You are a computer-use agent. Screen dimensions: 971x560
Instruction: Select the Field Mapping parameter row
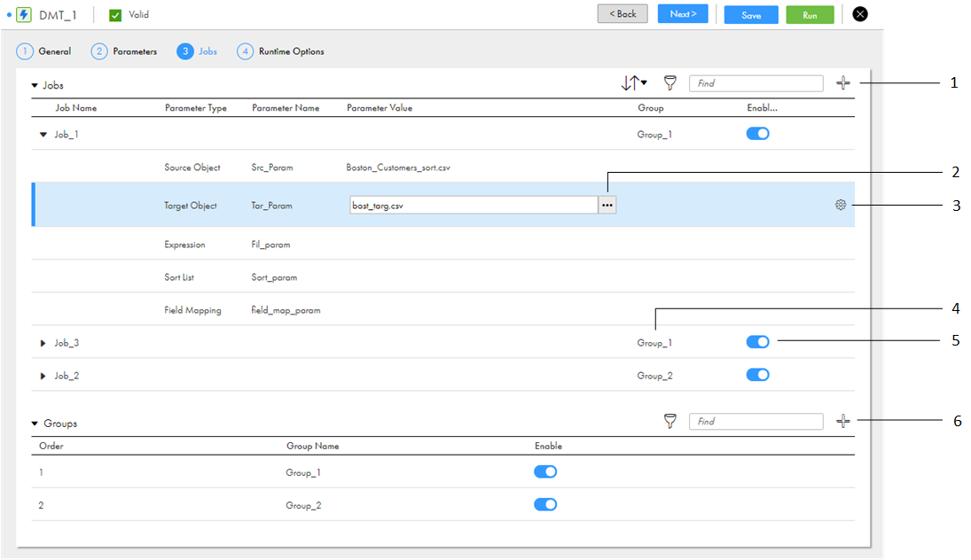click(x=442, y=308)
